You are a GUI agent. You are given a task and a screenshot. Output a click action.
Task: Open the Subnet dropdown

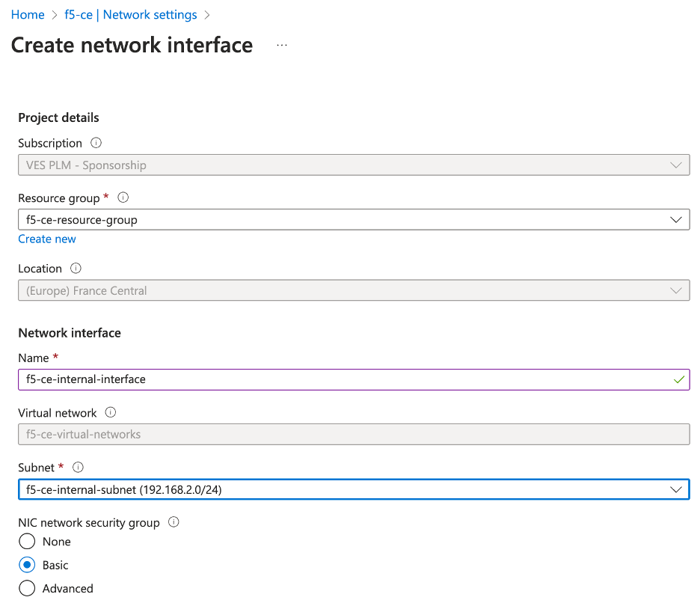(x=677, y=489)
